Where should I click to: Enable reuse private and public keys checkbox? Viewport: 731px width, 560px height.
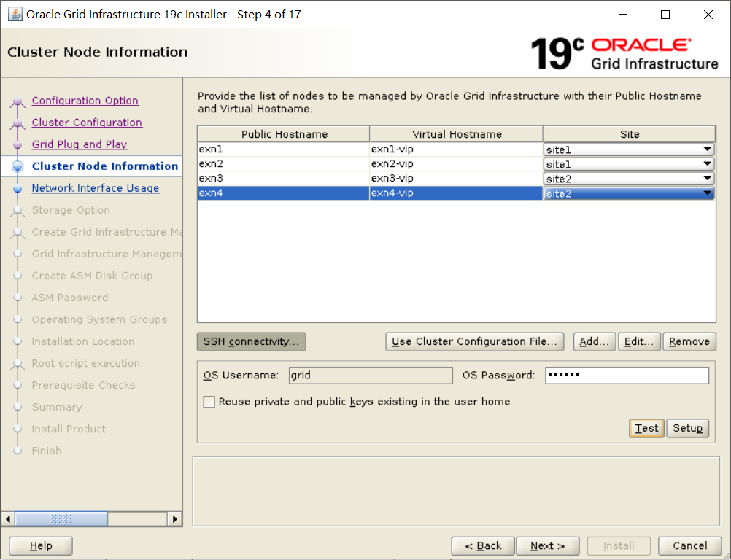click(x=209, y=402)
